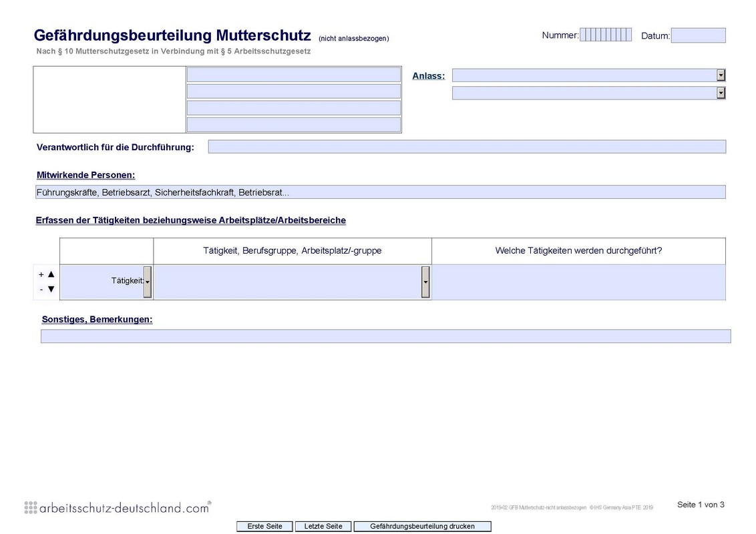Open the second dropdown below Anlass
Viewport: 756px width, 534px height.
click(721, 93)
